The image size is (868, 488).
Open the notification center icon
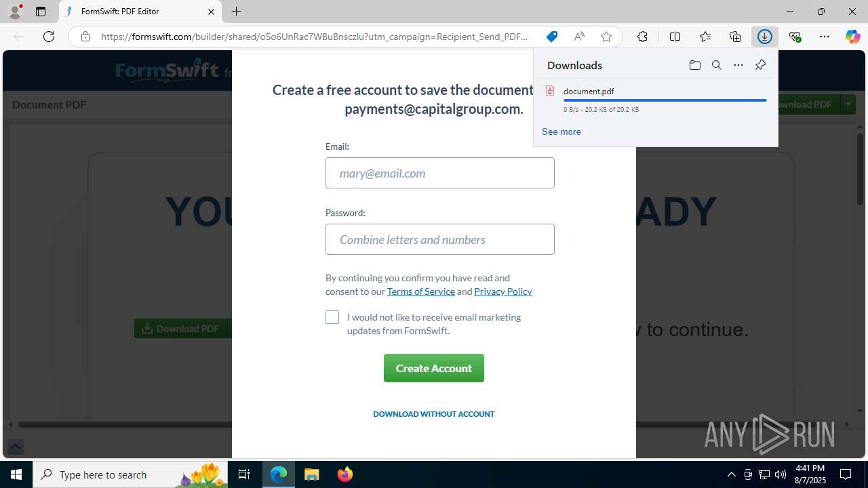tap(846, 474)
